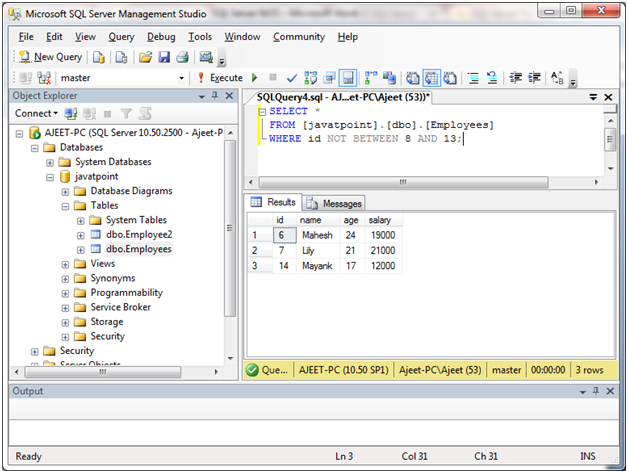The height and width of the screenshot is (473, 628).
Task: Click the Execute button
Action: [x=220, y=78]
